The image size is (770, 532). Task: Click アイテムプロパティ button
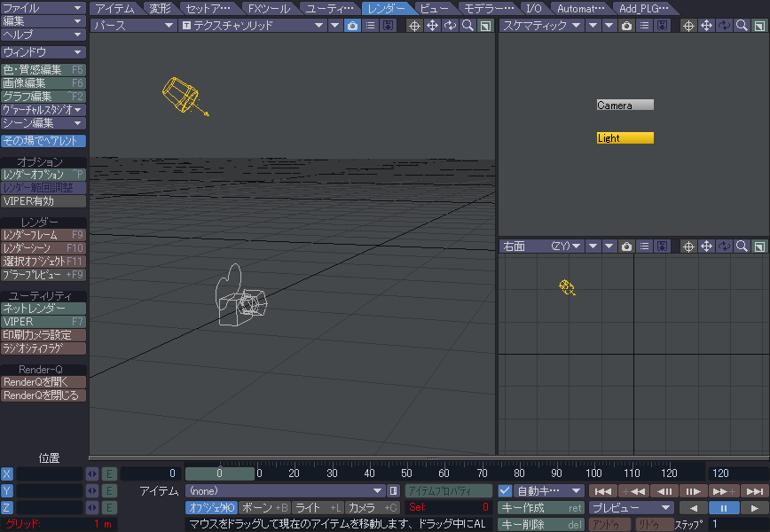448,491
